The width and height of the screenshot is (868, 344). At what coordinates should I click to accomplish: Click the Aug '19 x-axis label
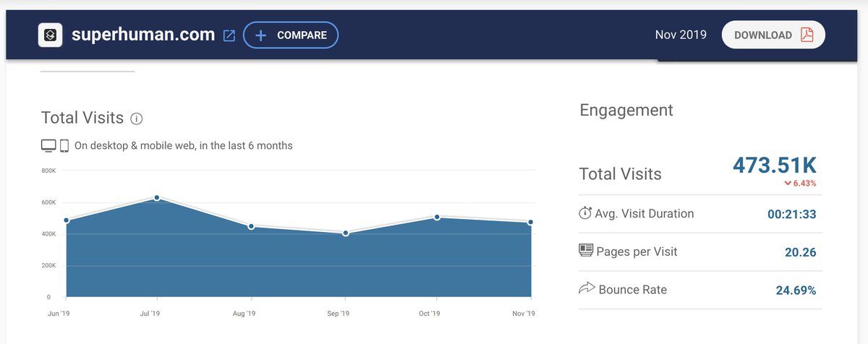pos(244,314)
